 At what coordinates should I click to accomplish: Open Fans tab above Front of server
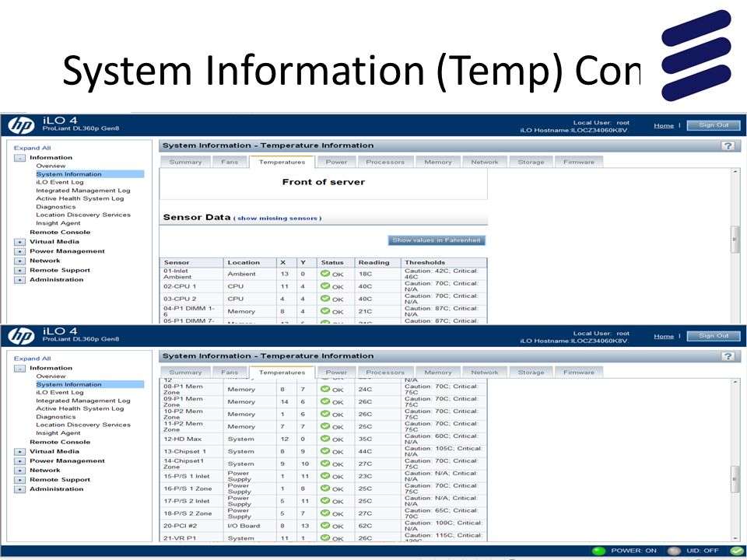pyautogui.click(x=229, y=162)
